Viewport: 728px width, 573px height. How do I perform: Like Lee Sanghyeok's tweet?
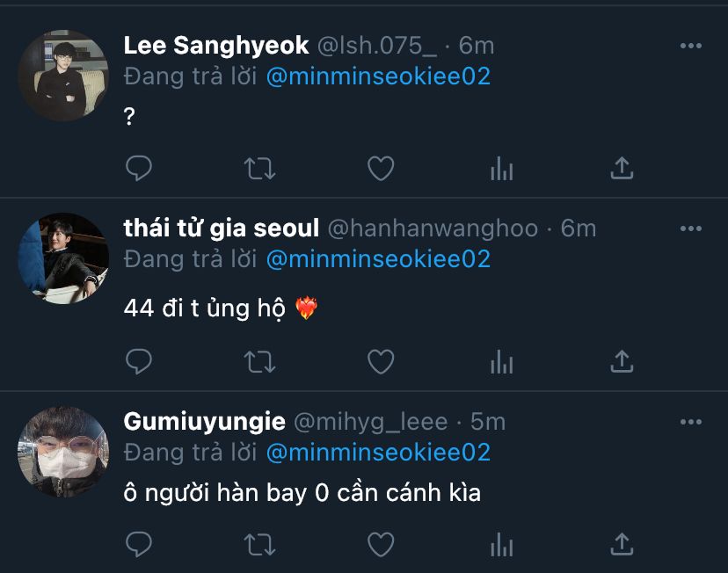[380, 168]
